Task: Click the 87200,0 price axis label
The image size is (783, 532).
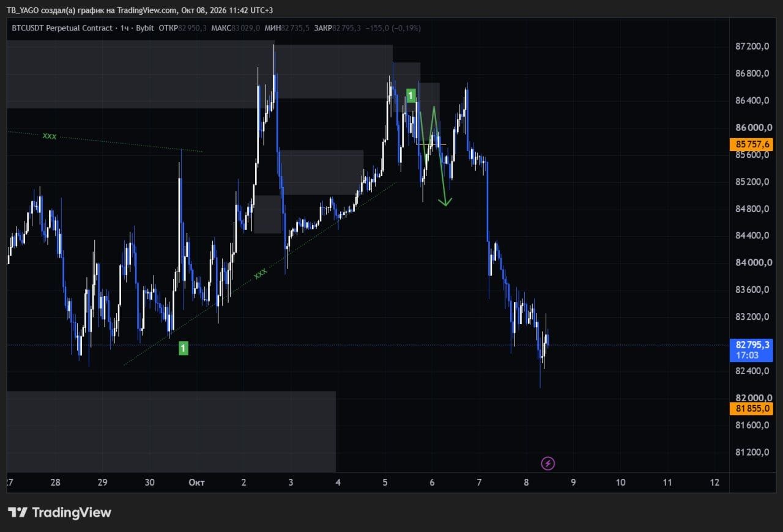Action: [752, 46]
